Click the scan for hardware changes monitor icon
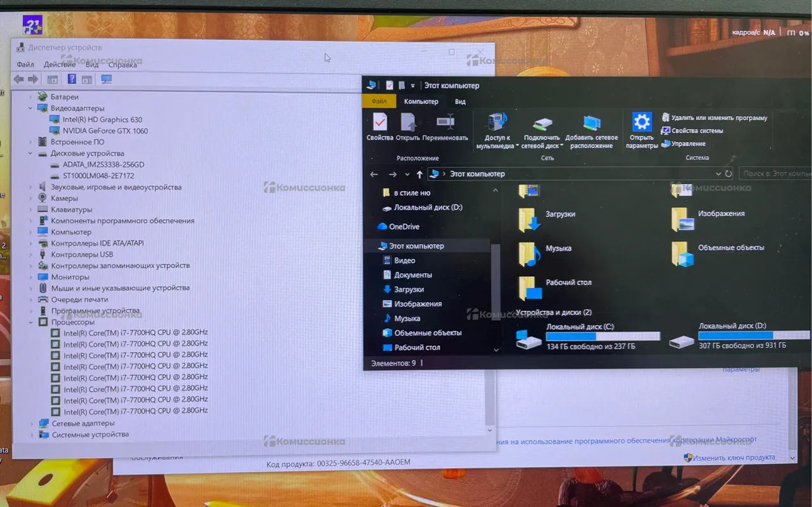This screenshot has height=507, width=812. click(x=106, y=79)
